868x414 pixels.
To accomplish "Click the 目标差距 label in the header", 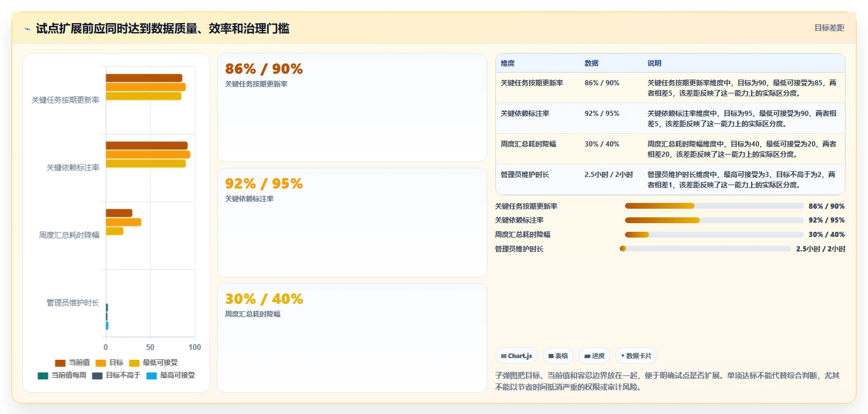I will 829,28.
